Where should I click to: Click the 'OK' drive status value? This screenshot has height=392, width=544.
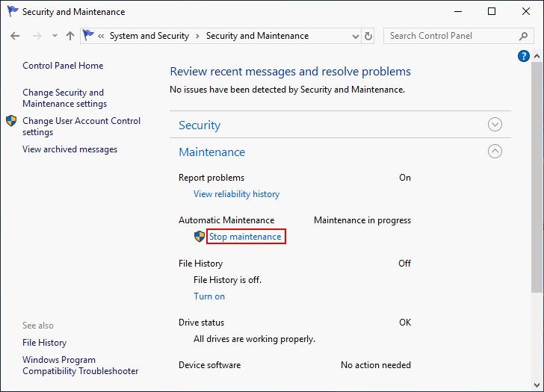(x=405, y=323)
